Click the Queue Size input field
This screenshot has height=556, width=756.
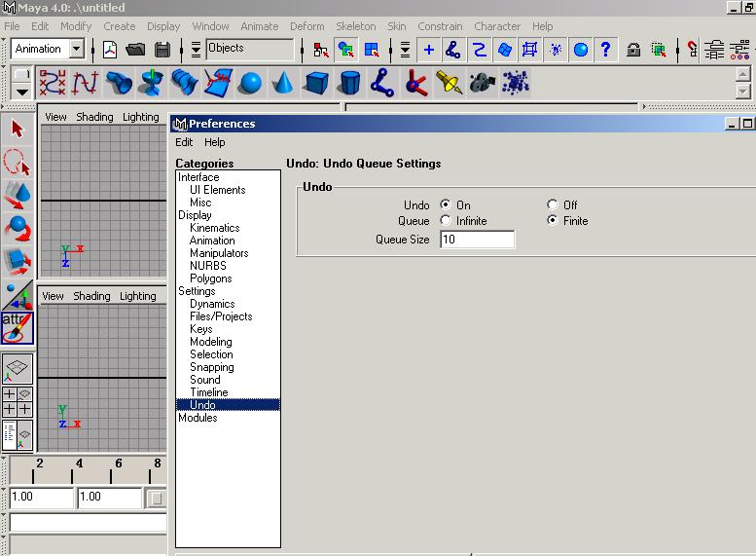coord(478,240)
